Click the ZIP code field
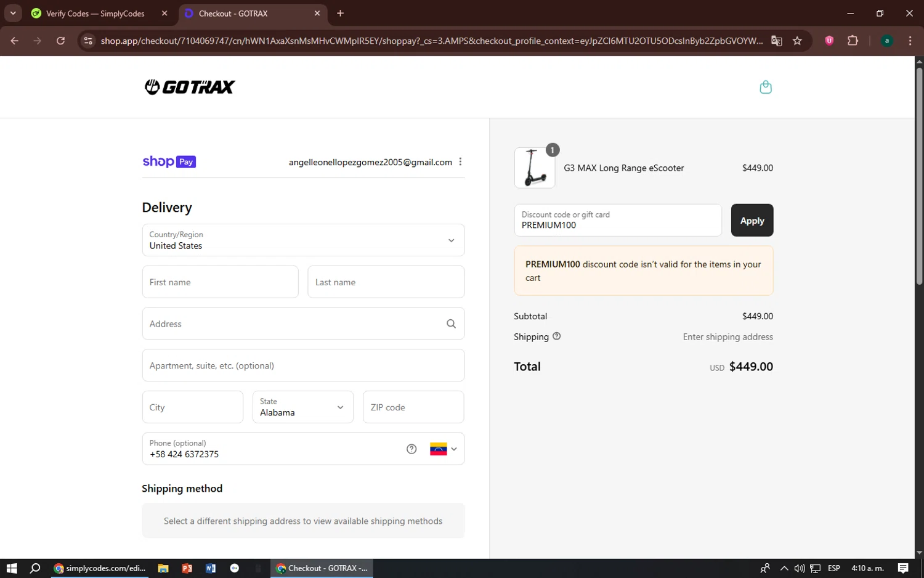 (413, 407)
